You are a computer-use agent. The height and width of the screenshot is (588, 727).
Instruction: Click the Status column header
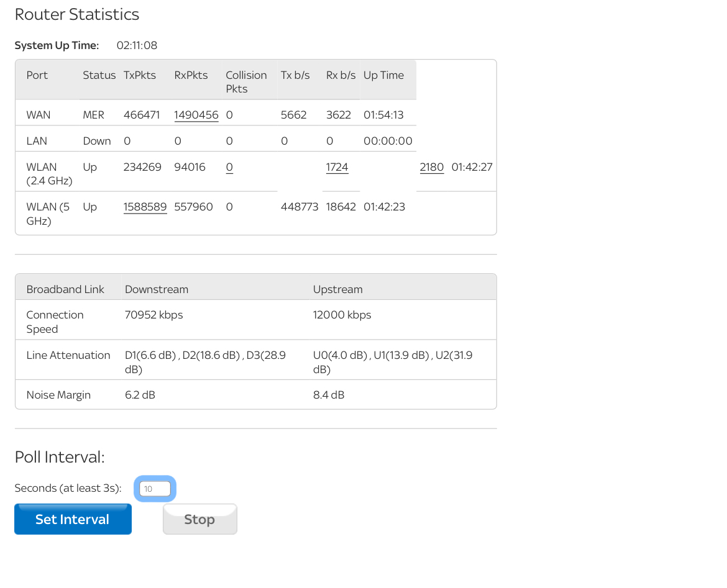click(99, 75)
